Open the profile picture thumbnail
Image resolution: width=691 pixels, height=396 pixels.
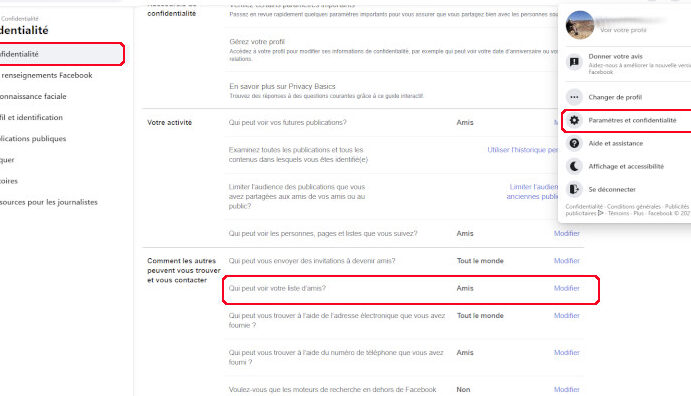click(x=580, y=25)
